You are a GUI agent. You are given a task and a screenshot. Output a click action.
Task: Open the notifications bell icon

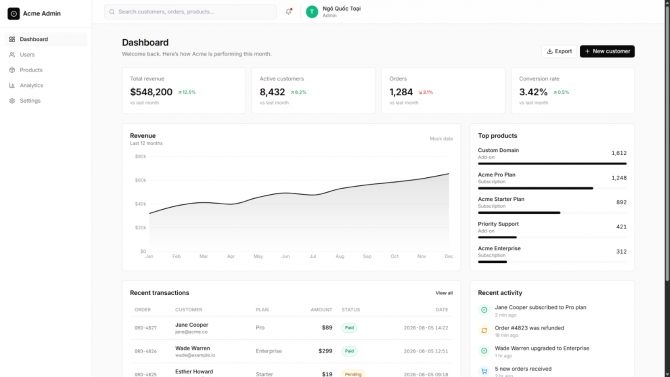289,12
